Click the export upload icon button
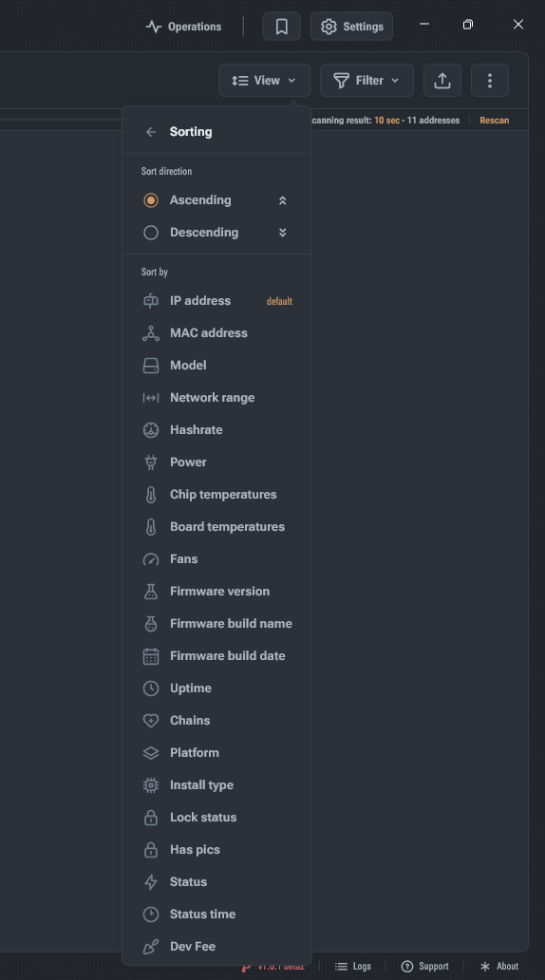 point(442,80)
